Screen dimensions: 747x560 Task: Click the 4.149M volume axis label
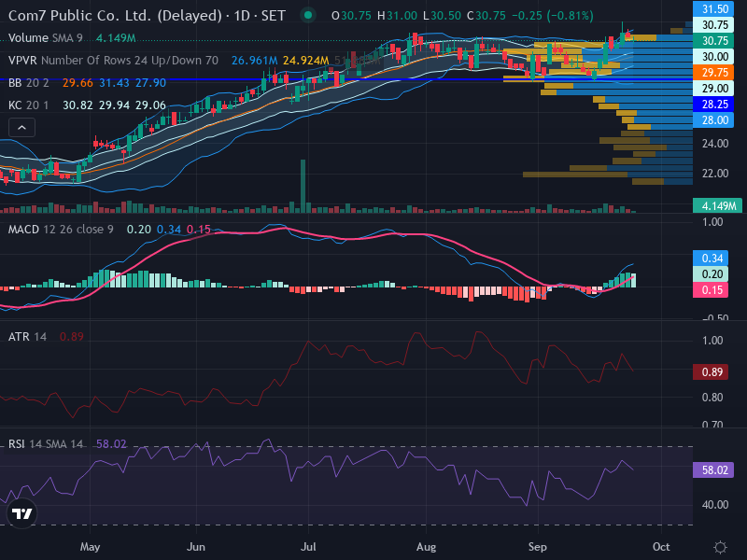click(x=717, y=205)
